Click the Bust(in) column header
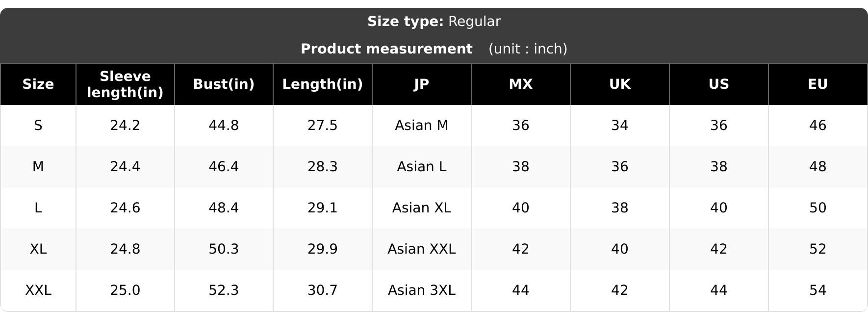868x312 pixels. pyautogui.click(x=224, y=84)
